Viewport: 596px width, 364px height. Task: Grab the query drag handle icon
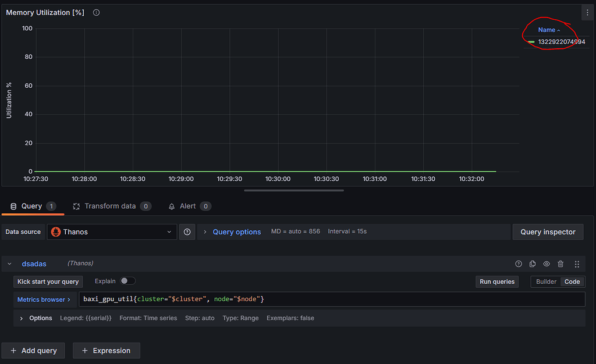576,263
